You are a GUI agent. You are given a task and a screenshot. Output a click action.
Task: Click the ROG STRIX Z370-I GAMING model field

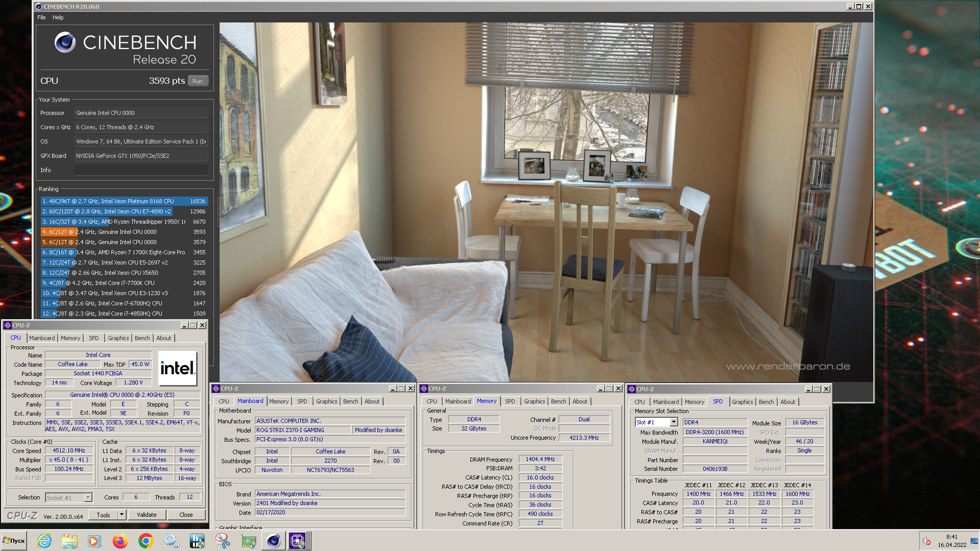tap(303, 430)
